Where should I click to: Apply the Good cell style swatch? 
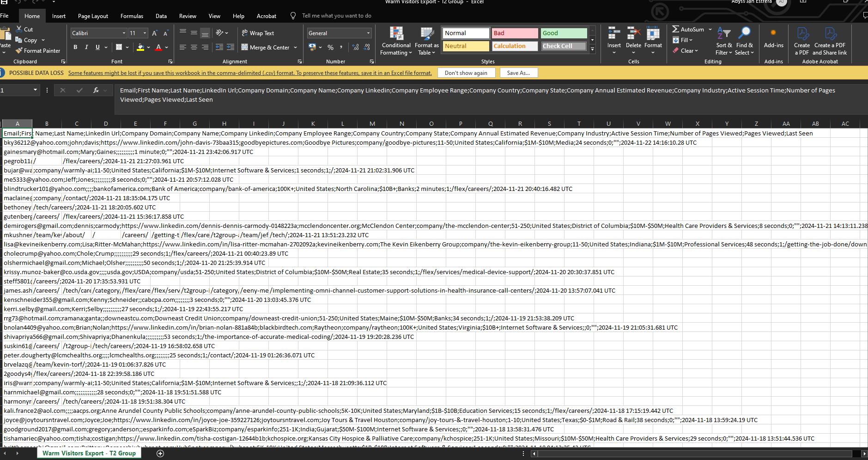pyautogui.click(x=564, y=33)
